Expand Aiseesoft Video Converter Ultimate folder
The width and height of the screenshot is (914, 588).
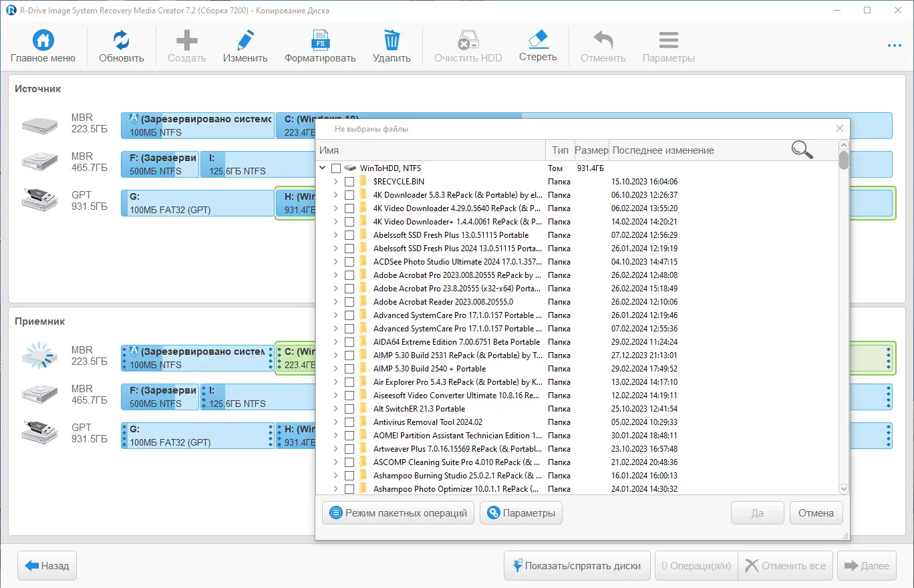pyautogui.click(x=335, y=396)
